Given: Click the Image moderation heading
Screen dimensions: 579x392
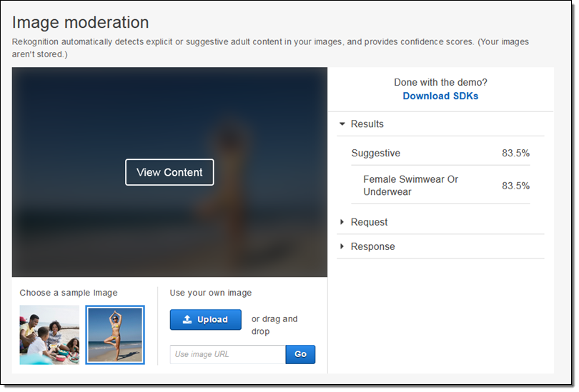Looking at the screenshot, I should pos(80,23).
